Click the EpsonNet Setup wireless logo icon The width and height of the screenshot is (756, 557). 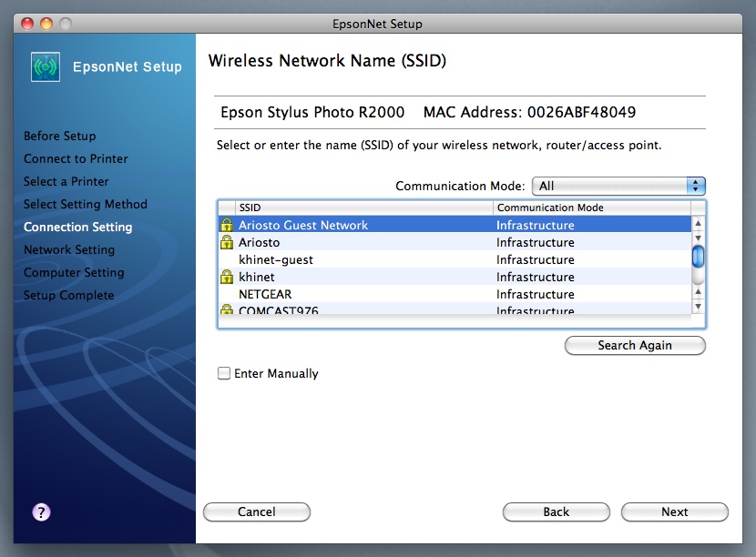tap(45, 67)
